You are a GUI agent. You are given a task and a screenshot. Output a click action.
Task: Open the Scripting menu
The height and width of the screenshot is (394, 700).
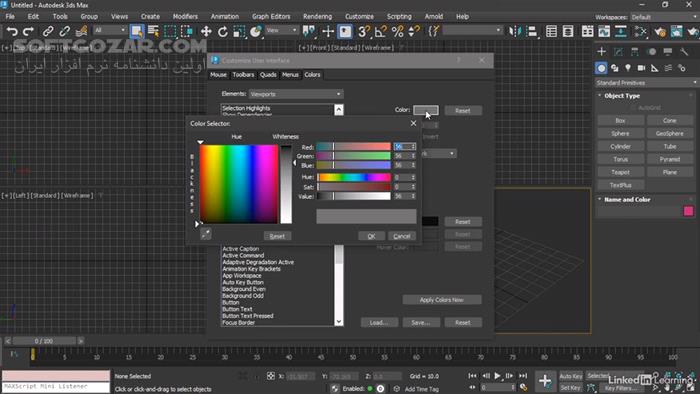click(x=399, y=17)
